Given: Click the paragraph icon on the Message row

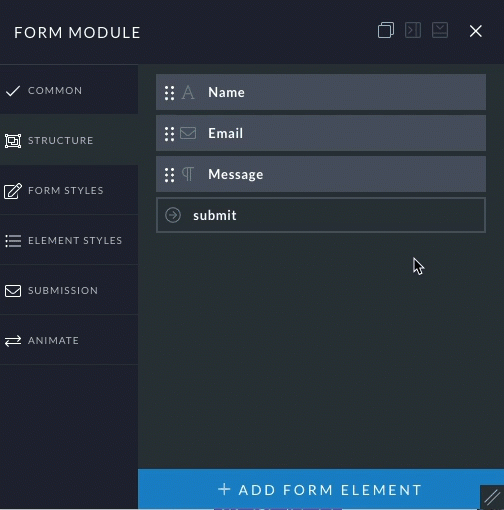Looking at the screenshot, I should click(x=188, y=174).
